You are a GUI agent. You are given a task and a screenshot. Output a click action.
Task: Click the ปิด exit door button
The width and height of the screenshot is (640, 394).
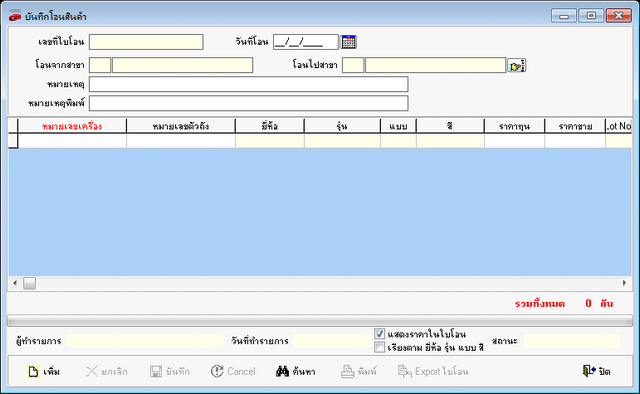(596, 371)
